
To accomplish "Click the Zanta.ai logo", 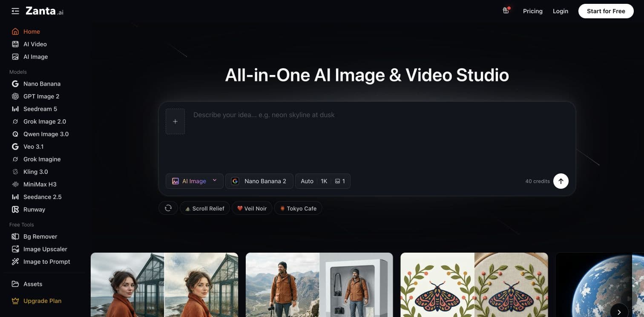I will click(x=44, y=11).
